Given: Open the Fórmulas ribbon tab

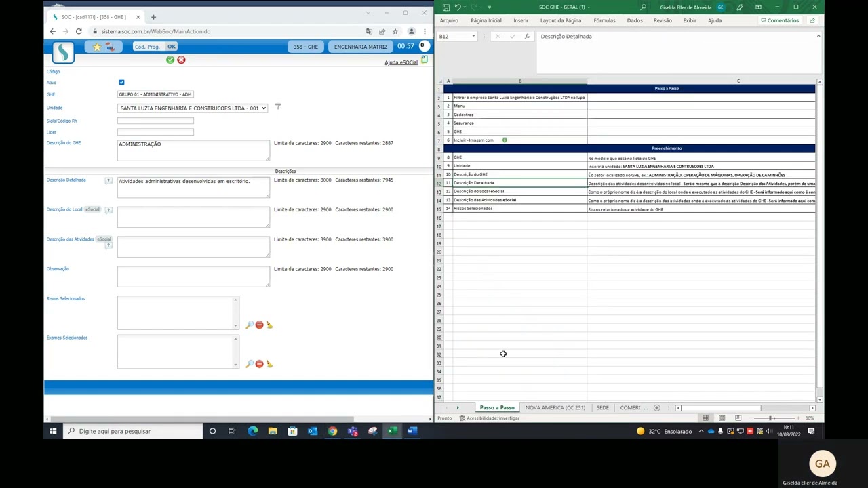Looking at the screenshot, I should (604, 20).
